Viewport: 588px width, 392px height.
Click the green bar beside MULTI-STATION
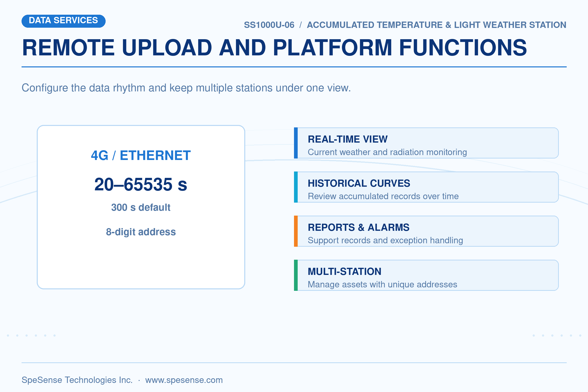296,275
